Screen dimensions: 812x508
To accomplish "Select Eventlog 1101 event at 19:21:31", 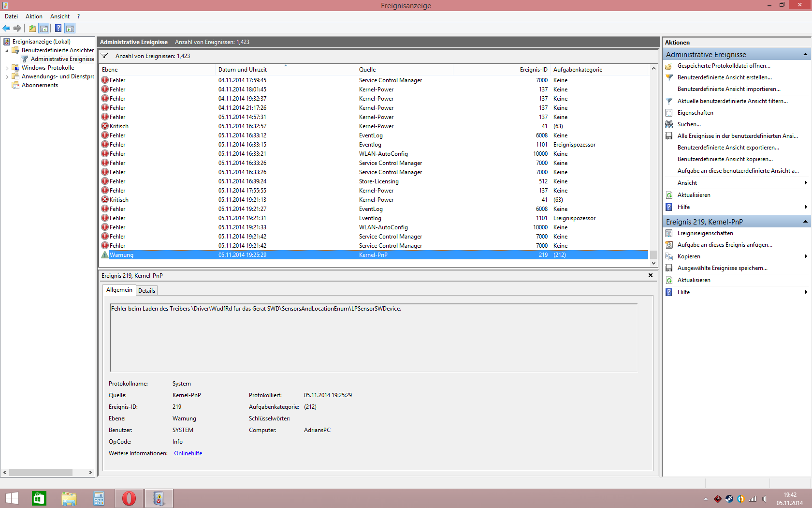I will (373, 218).
